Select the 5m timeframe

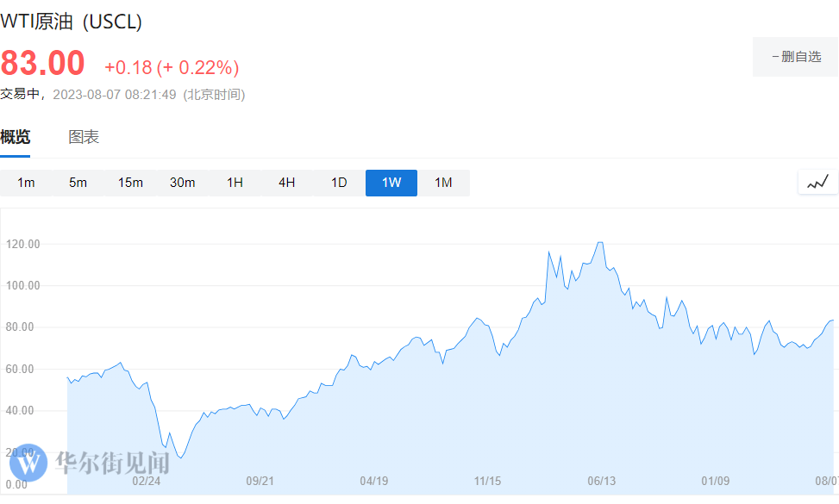(78, 183)
